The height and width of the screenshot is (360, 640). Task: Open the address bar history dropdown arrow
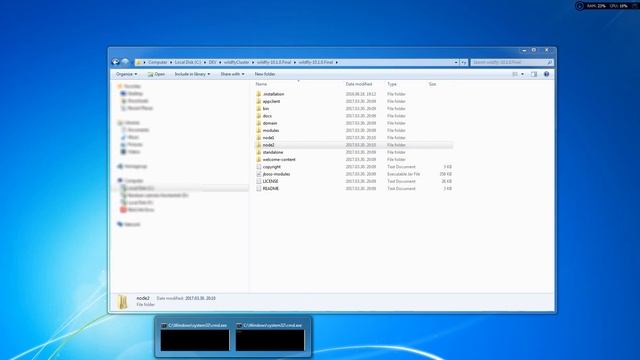pyautogui.click(x=456, y=62)
